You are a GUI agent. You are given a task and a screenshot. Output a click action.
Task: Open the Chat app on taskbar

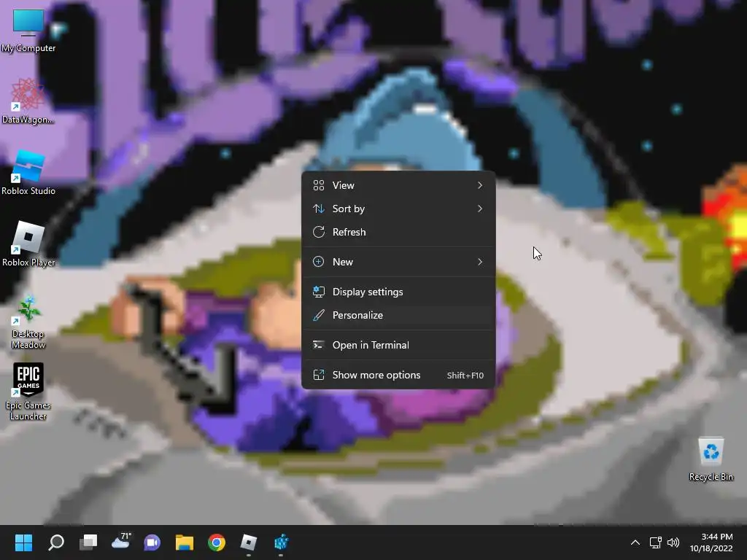(x=152, y=542)
